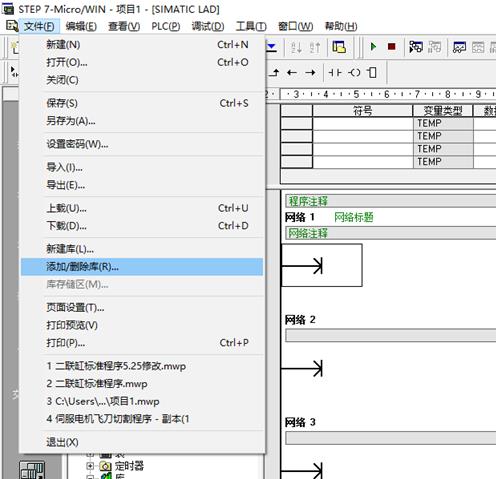The width and height of the screenshot is (496, 479).
Task: Click the timer folder icon beside 定时器
Action: tap(105, 466)
